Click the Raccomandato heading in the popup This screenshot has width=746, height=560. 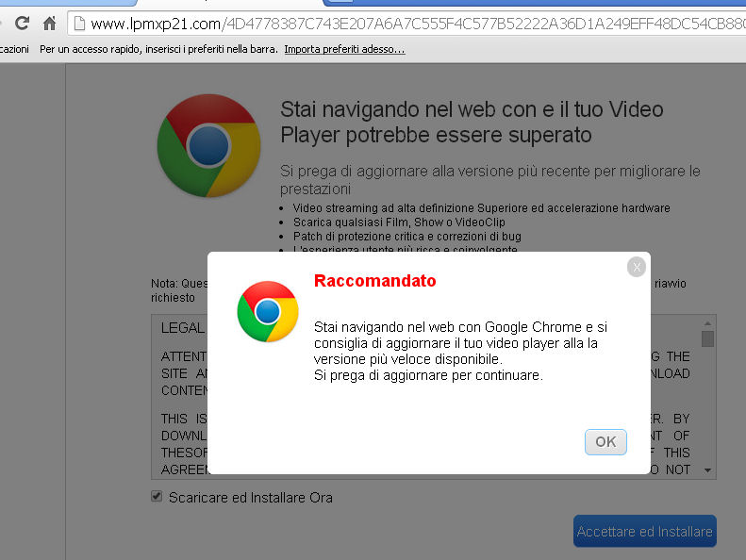click(x=374, y=281)
